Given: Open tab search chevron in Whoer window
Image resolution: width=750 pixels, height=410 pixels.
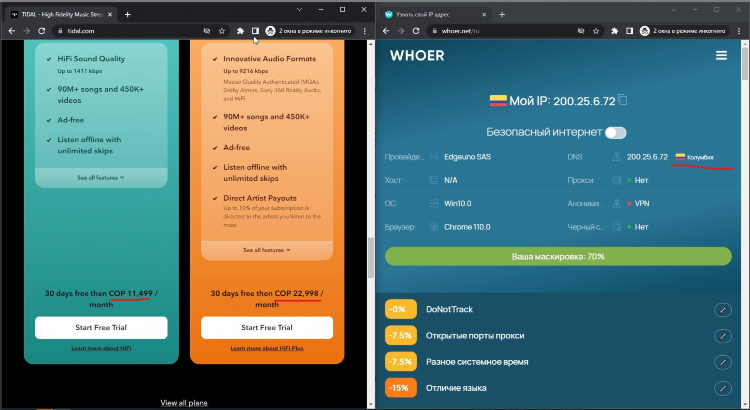Looking at the screenshot, I should [x=673, y=10].
